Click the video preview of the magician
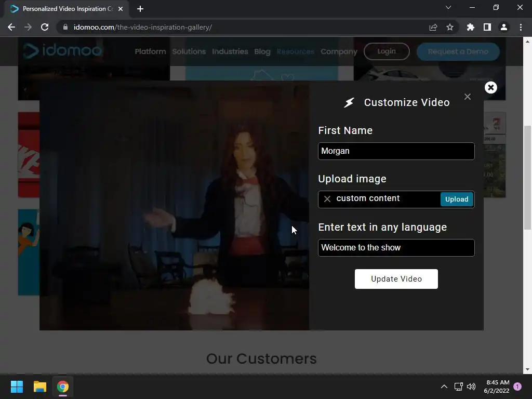532x399 pixels. point(175,206)
